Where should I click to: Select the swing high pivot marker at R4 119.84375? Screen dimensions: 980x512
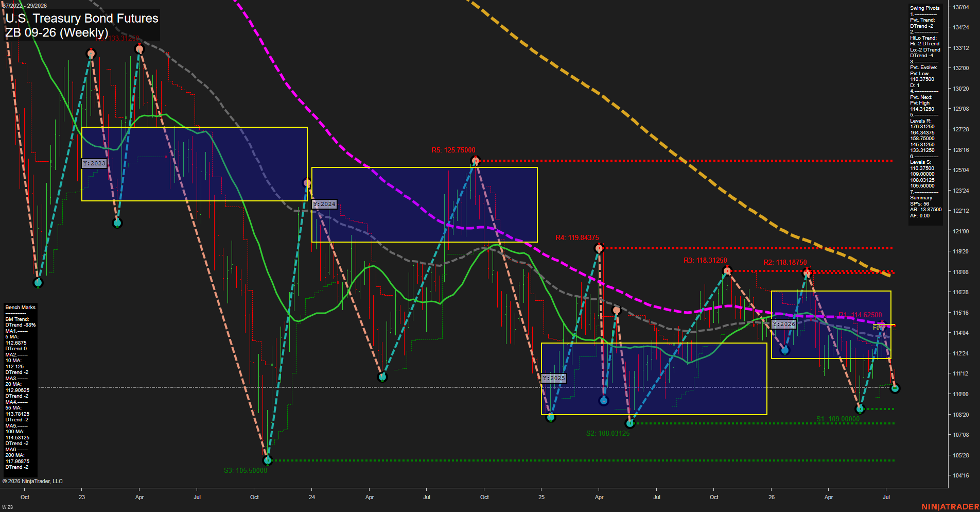(599, 248)
